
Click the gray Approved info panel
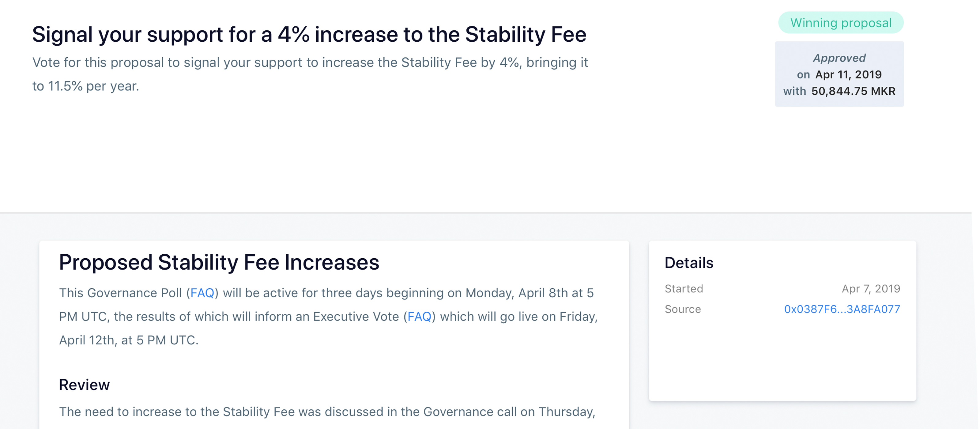(839, 74)
